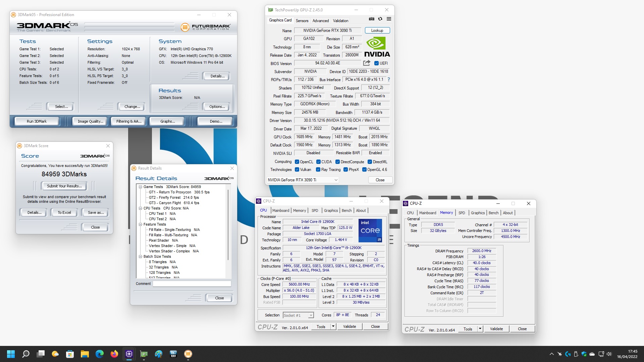
Task: Open the GPU-Z hamburger menu
Action: (x=389, y=19)
